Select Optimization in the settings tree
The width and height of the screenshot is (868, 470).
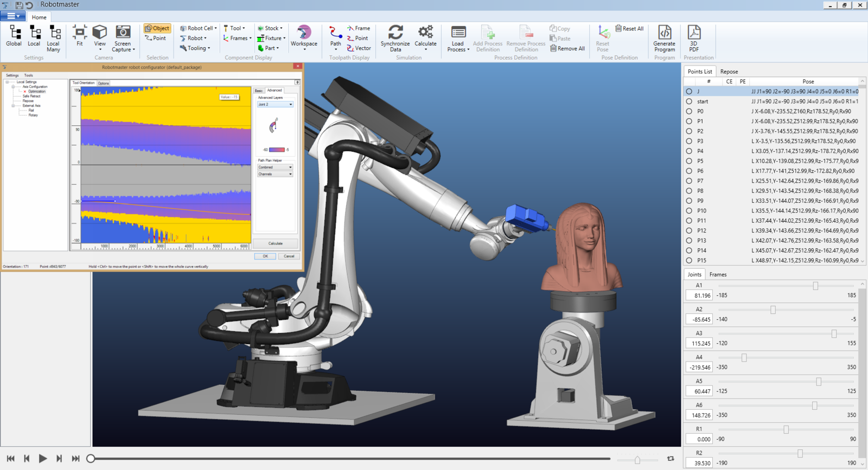37,91
